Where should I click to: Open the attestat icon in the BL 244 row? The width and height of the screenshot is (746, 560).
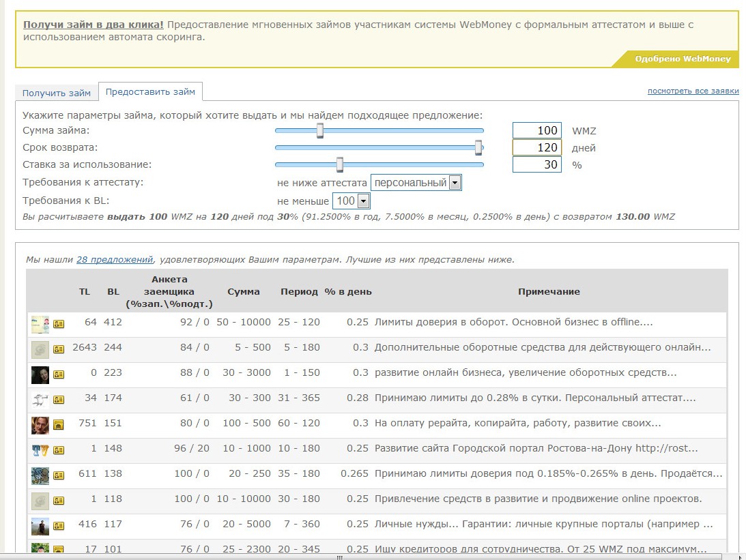pyautogui.click(x=59, y=349)
